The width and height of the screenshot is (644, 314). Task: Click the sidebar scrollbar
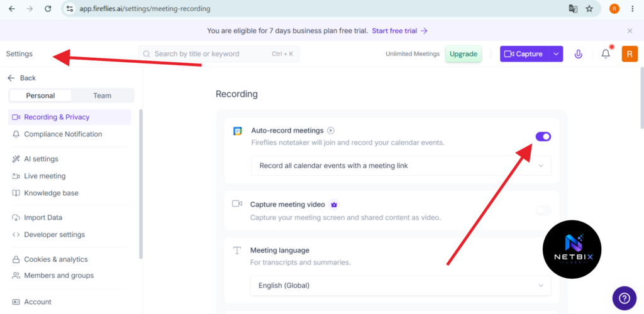pos(141,183)
